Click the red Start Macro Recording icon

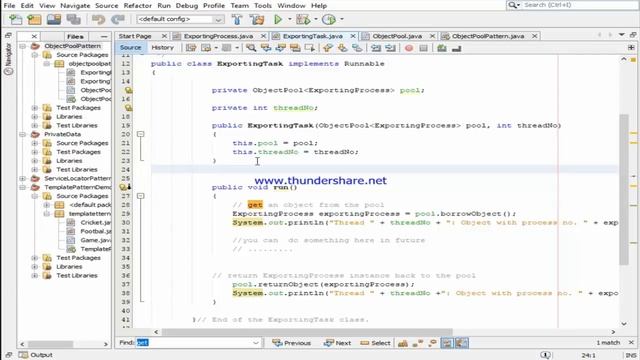tap(409, 48)
